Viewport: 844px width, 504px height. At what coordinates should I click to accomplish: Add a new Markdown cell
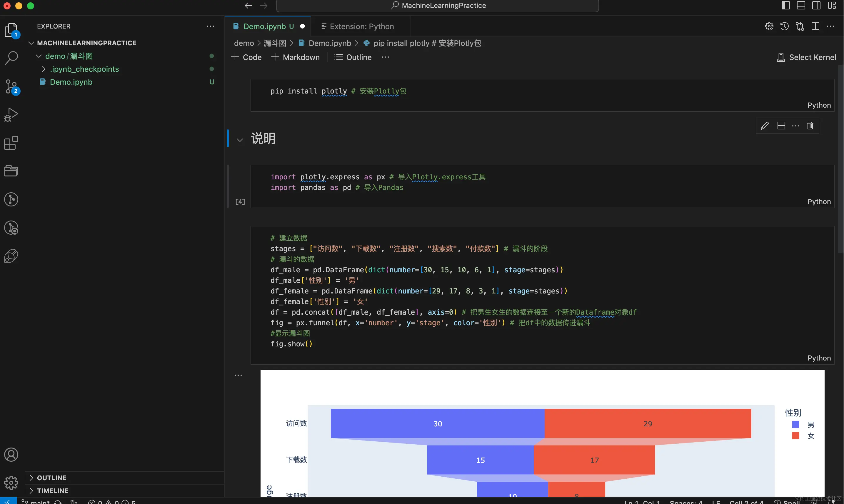pos(296,57)
